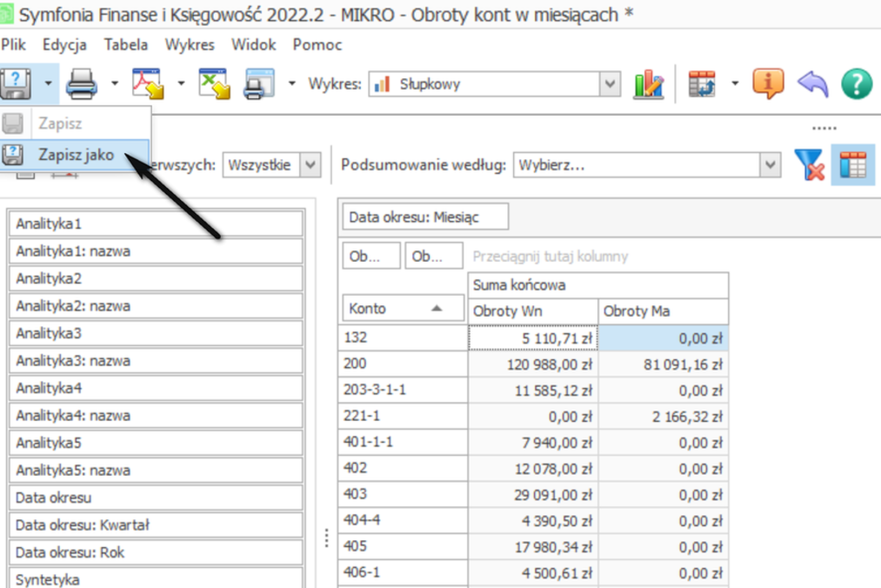Screen dimensions: 881x588
Task: Open the Podsumowanie według dropdown
Action: click(x=770, y=164)
